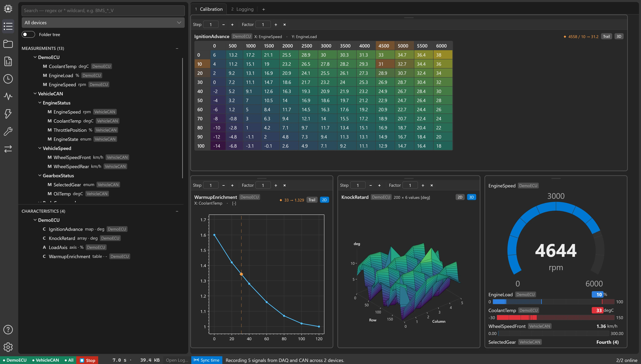Collapse the VehicleCAN tree node
The height and width of the screenshot is (364, 641).
(35, 94)
